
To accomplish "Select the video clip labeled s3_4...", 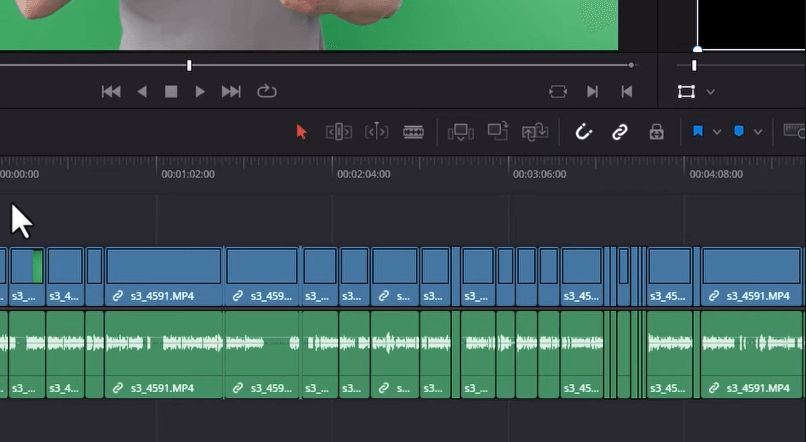I will point(65,277).
